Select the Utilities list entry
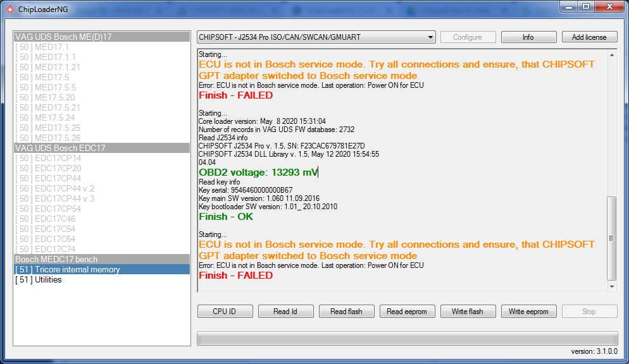 101,279
